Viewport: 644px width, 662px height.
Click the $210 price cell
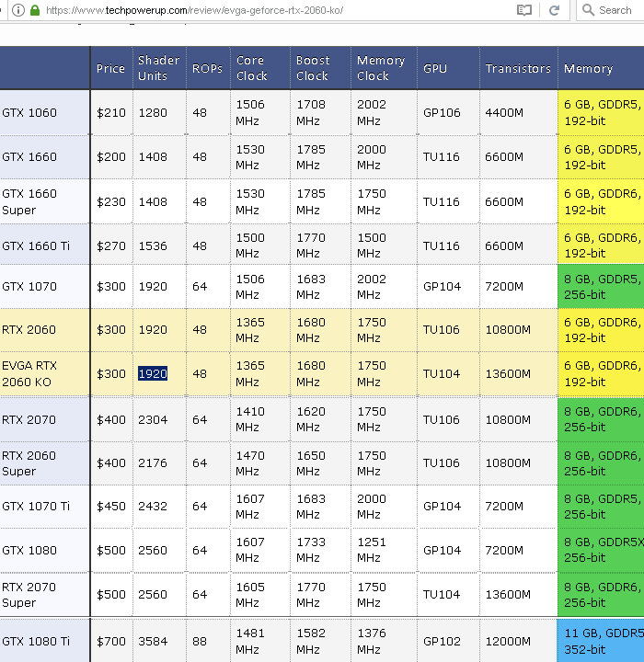click(111, 113)
